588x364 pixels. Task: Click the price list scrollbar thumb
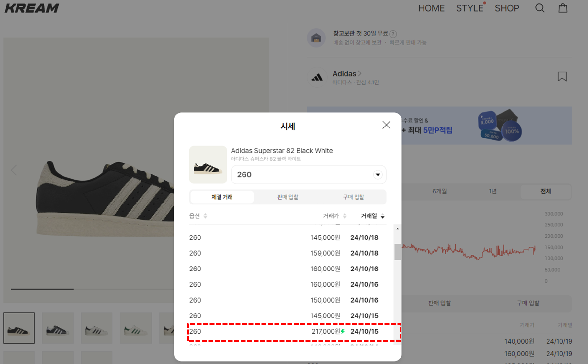tap(397, 252)
